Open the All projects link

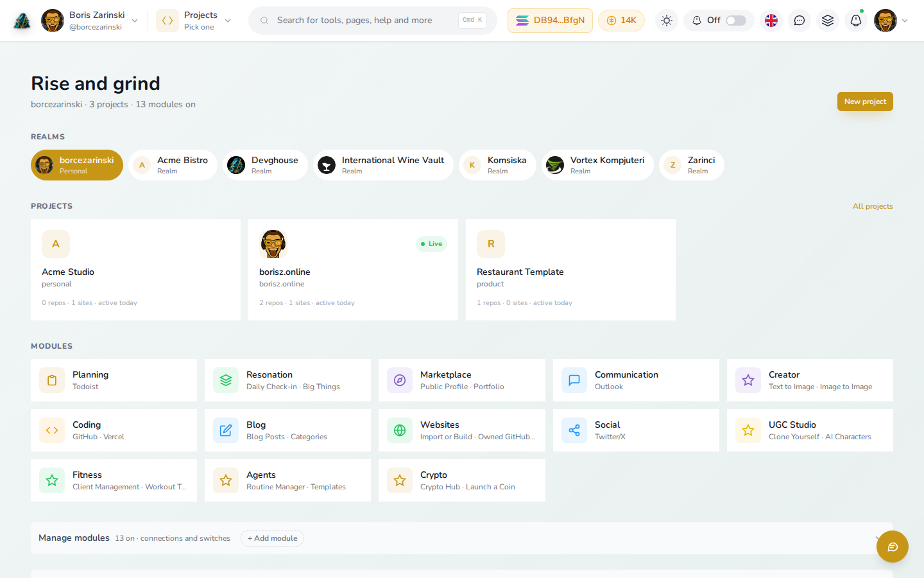click(873, 206)
